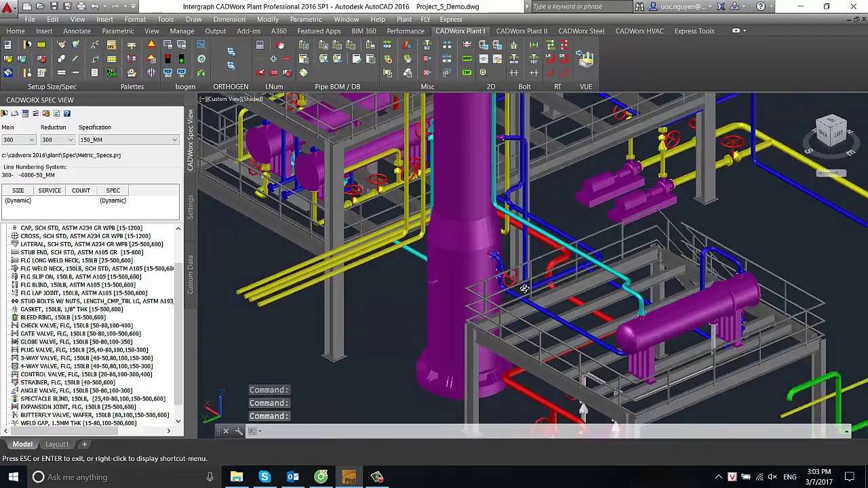This screenshot has width=868, height=488.
Task: Click the ViewCube in the drawing viewport
Action: [831, 132]
